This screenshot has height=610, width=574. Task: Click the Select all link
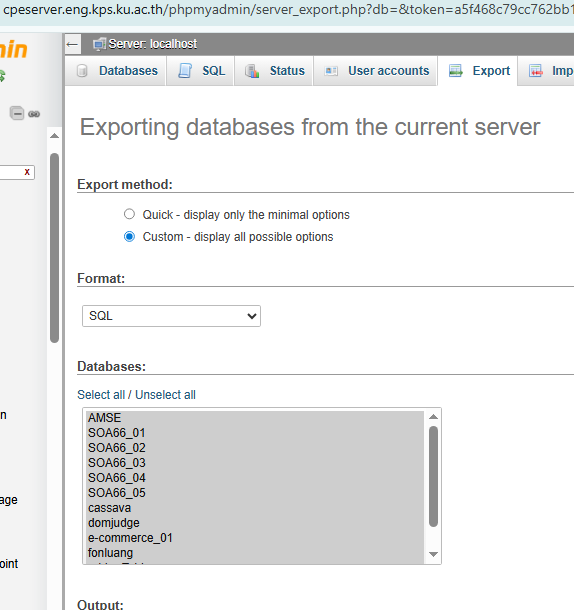[x=101, y=394]
